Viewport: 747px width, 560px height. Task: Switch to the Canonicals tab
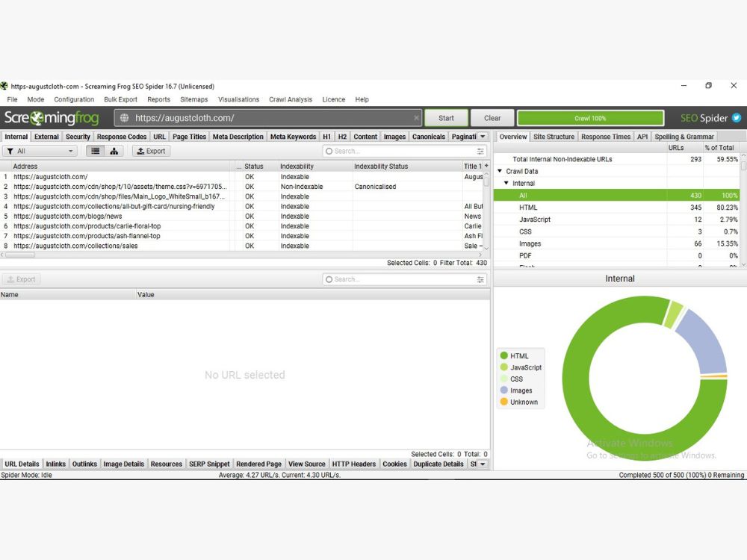pyautogui.click(x=428, y=137)
